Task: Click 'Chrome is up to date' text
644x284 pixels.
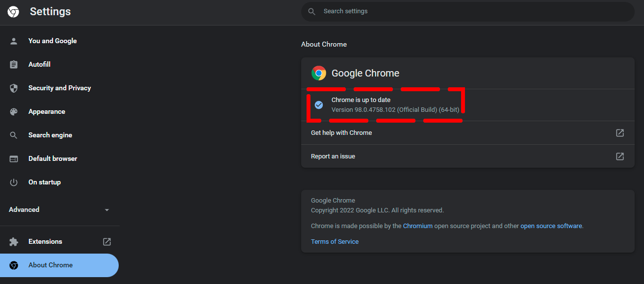Action: click(x=361, y=100)
